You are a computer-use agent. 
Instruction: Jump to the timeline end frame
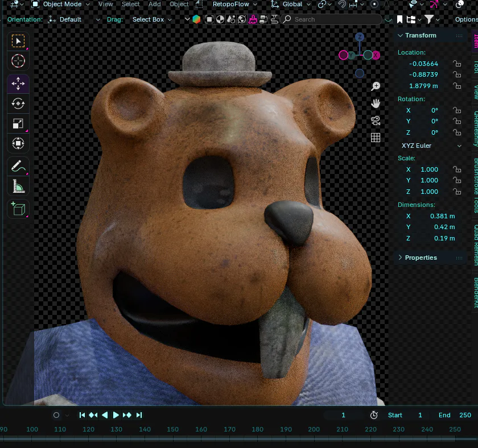pos(139,415)
